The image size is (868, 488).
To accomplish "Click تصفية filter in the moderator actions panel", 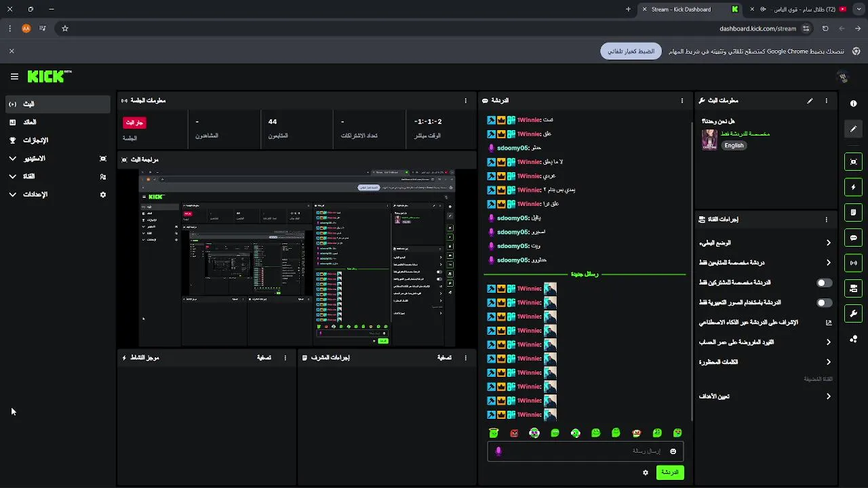I will coord(444,357).
